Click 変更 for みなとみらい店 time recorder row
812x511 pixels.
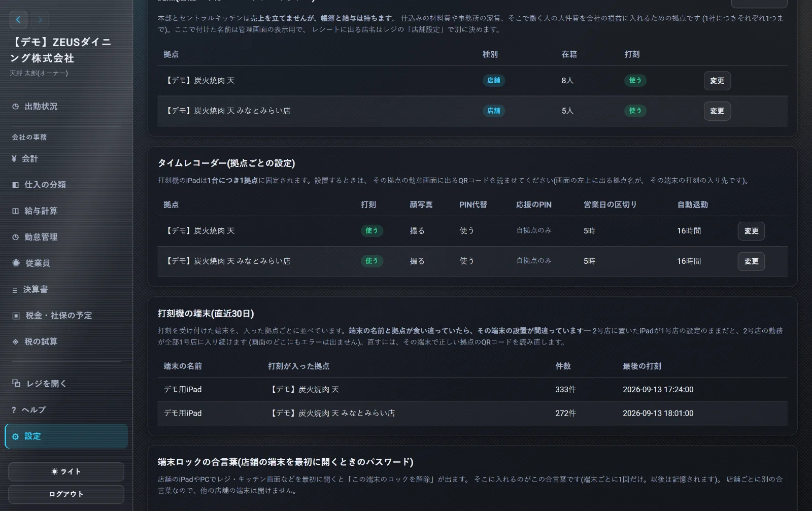click(751, 261)
